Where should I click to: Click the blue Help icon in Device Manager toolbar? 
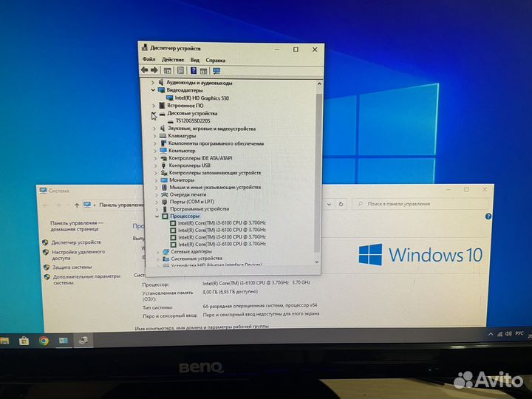pos(194,71)
